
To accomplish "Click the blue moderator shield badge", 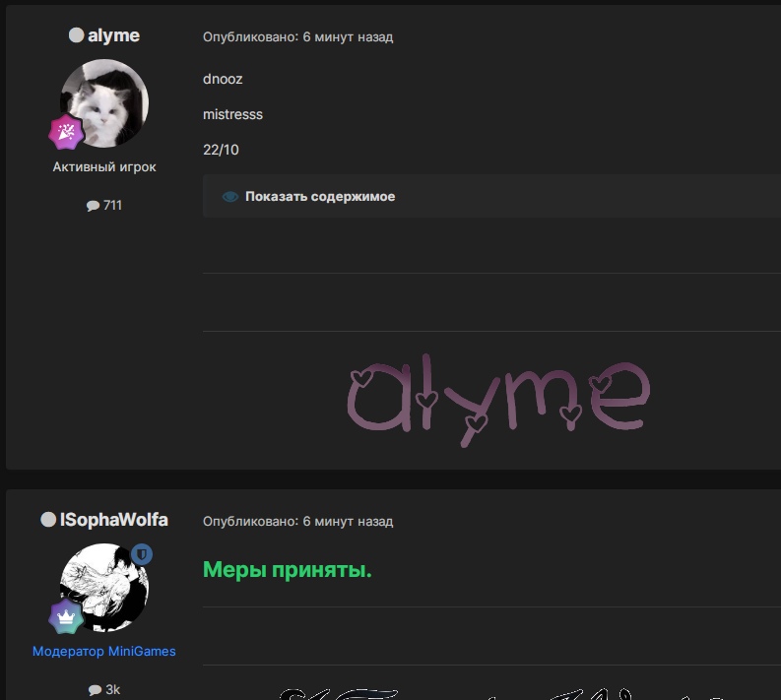I will tap(142, 555).
